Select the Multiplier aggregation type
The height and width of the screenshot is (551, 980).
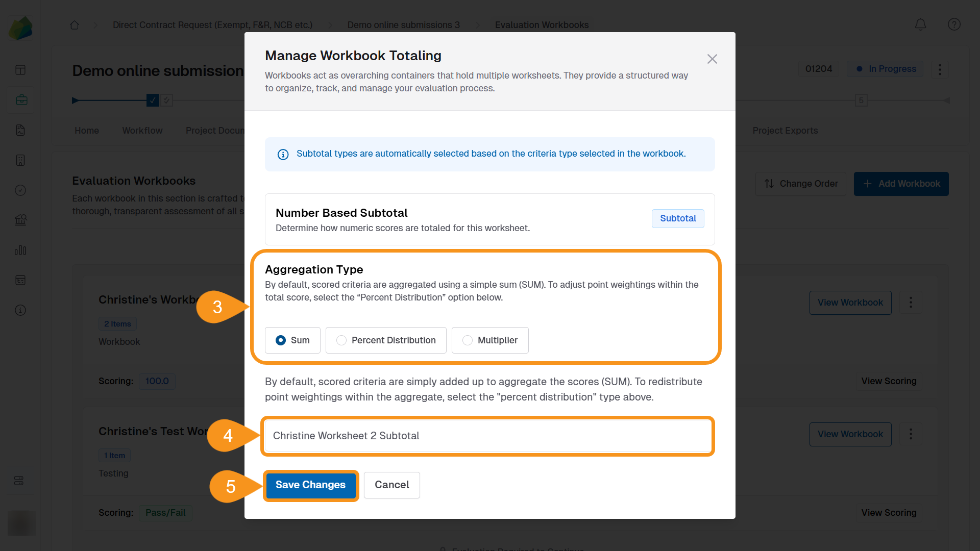point(467,340)
